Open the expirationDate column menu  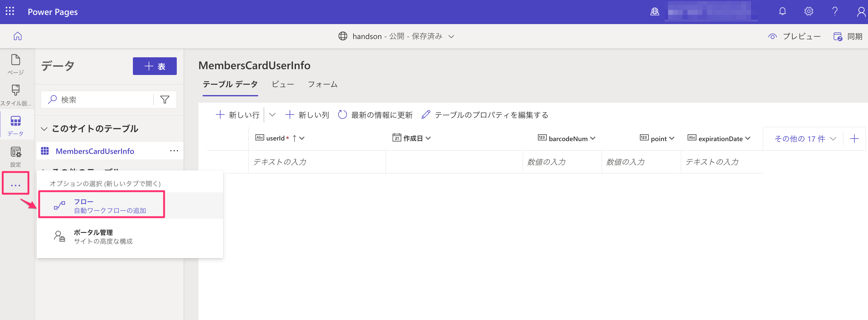point(748,138)
